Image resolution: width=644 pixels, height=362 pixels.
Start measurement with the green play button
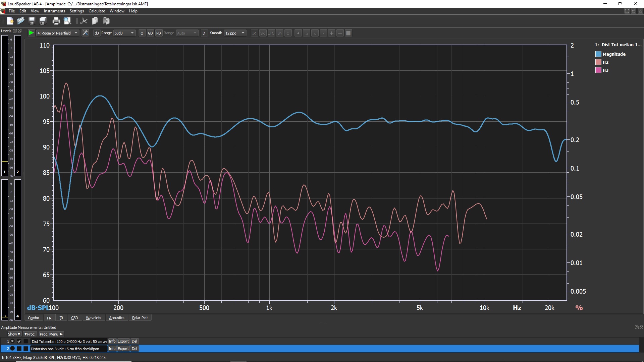(x=31, y=33)
